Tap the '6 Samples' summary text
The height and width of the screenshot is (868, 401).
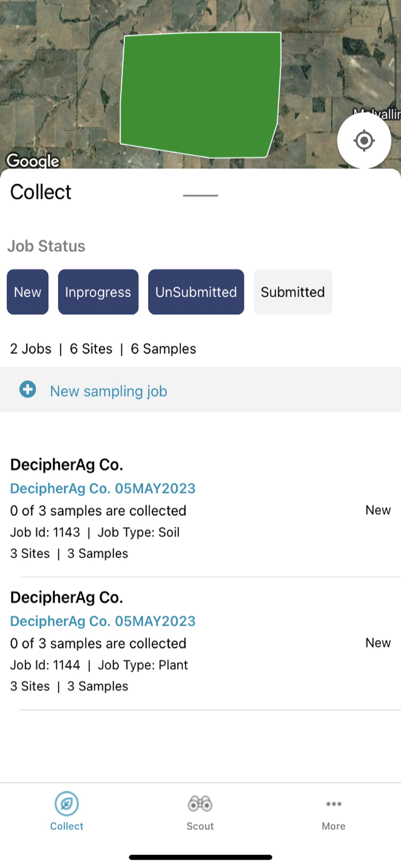[x=163, y=349]
